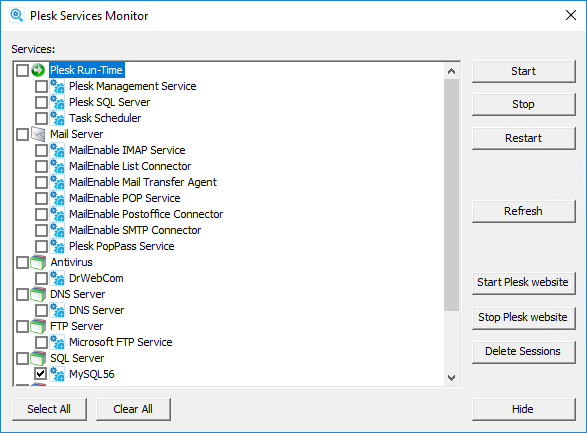Click the Plesk Services Monitor title icon
Image resolution: width=587 pixels, height=433 pixels.
(x=16, y=15)
